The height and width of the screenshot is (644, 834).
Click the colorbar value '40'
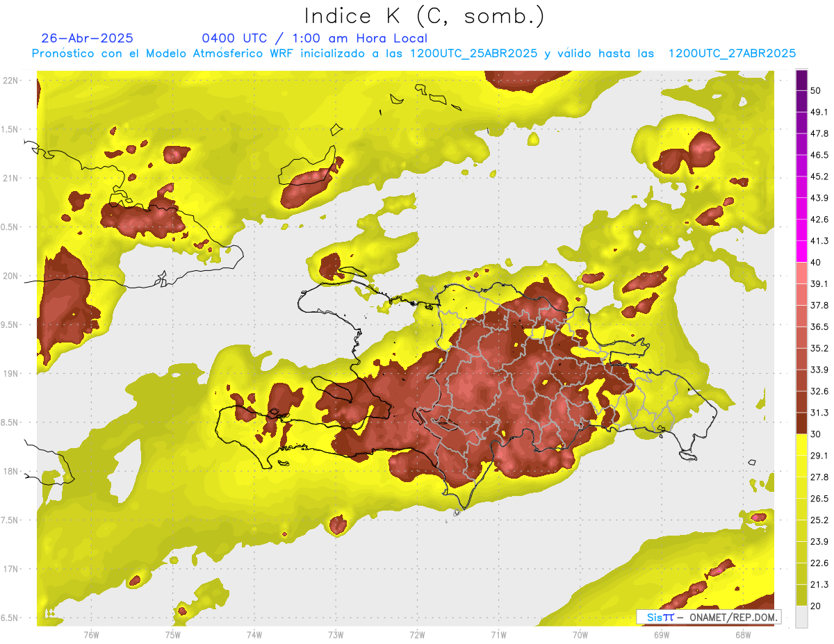[x=817, y=263]
